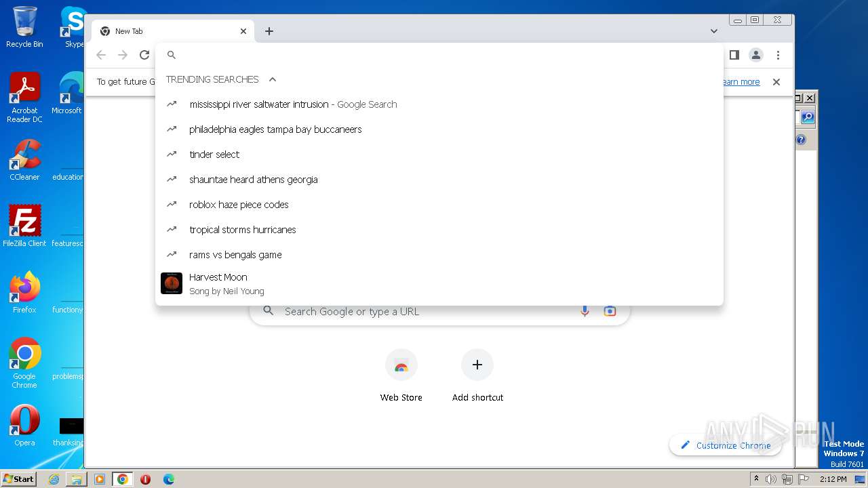868x488 pixels.
Task: Click the trending arrow icon beside tinder select
Action: (x=172, y=154)
